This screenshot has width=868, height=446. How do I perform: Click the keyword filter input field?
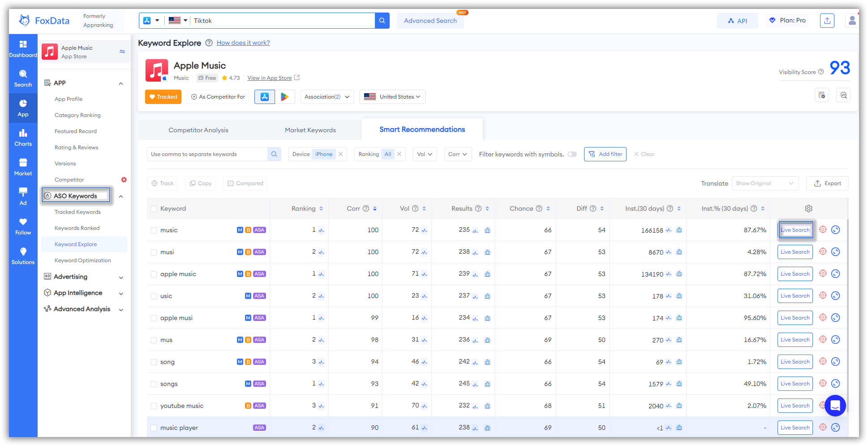pyautogui.click(x=207, y=154)
